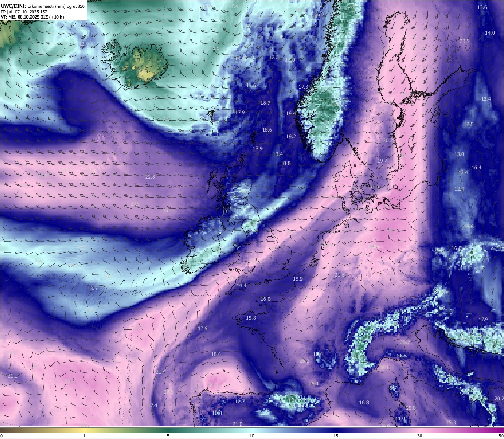The height and width of the screenshot is (439, 504).
Task: Click the 21.0 value label
Action: point(237,424)
